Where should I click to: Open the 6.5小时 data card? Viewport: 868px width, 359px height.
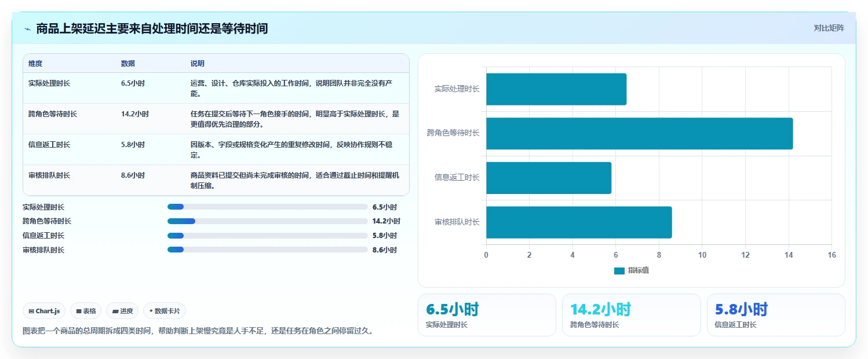487,315
